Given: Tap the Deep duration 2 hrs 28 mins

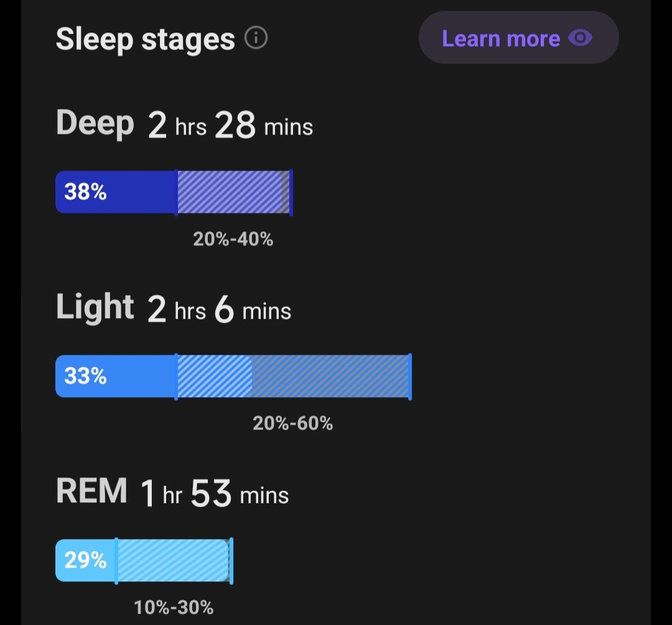Looking at the screenshot, I should point(230,126).
